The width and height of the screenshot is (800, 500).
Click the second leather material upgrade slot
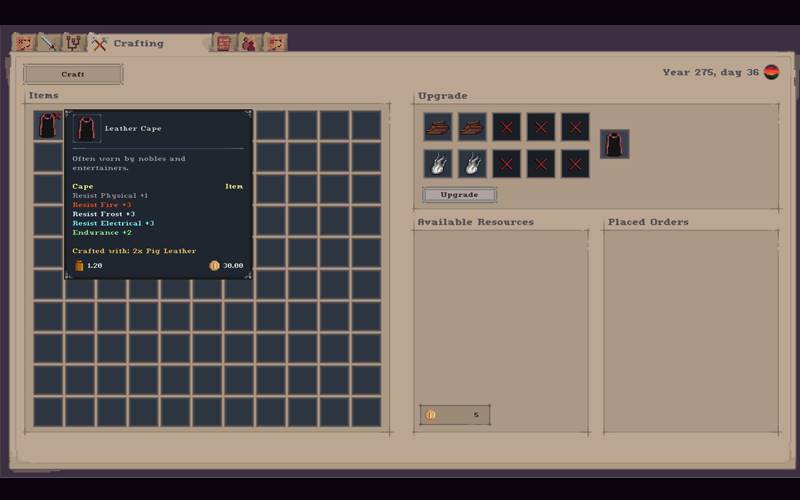pyautogui.click(x=472, y=127)
